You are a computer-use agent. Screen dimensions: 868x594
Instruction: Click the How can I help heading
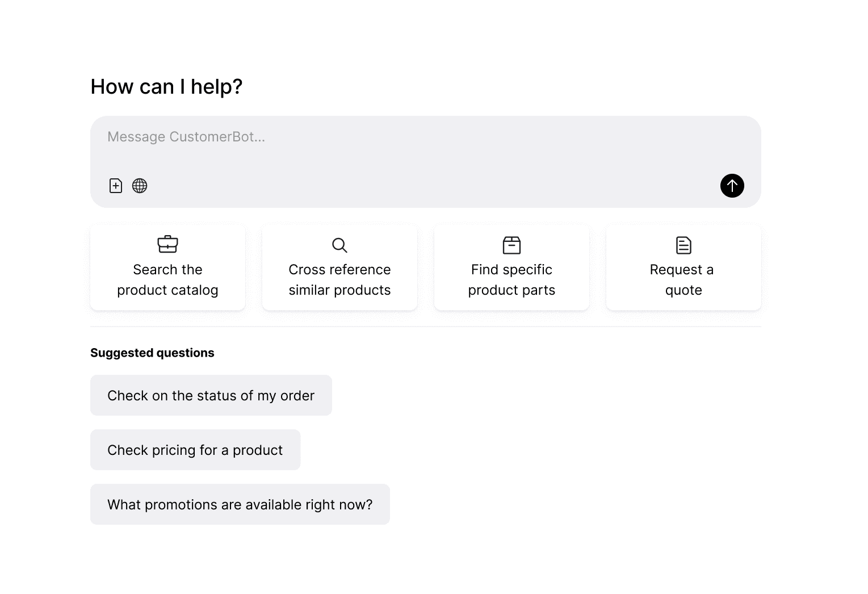[x=166, y=86]
